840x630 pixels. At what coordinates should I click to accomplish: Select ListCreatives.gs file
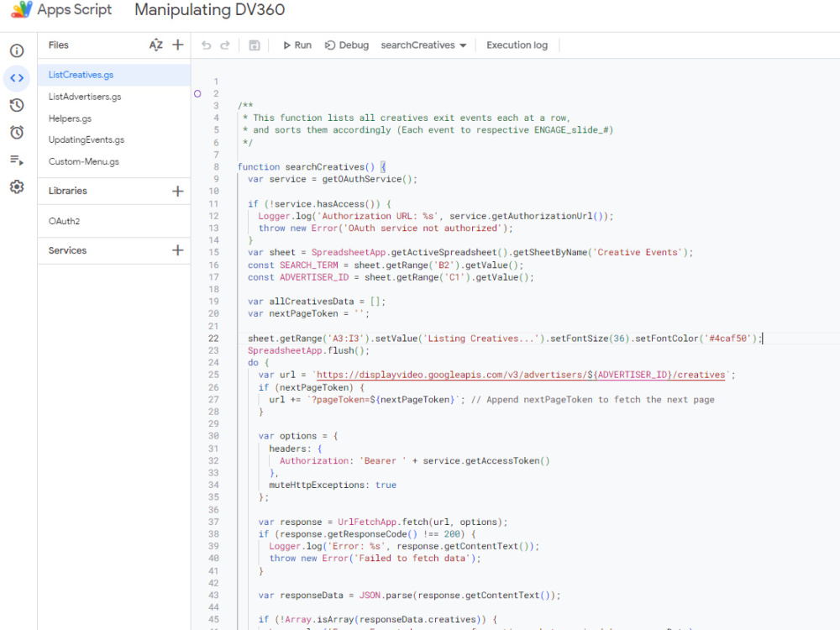(x=114, y=75)
